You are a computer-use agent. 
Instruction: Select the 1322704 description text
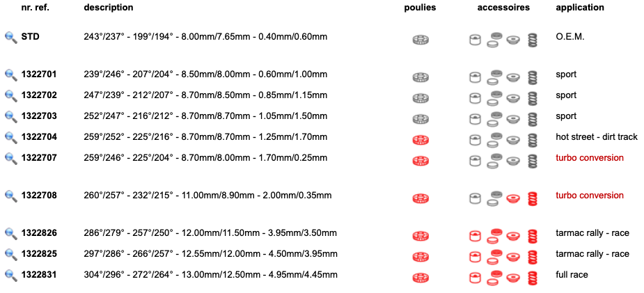(205, 137)
